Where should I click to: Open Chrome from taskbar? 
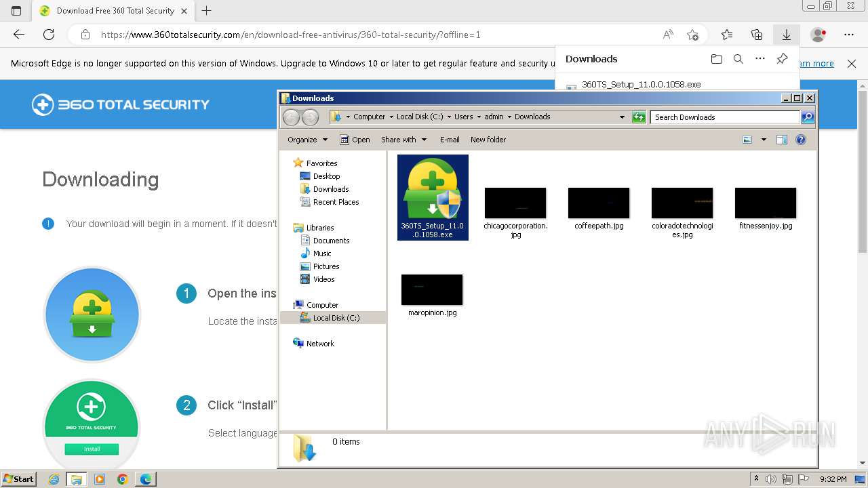[x=122, y=479]
